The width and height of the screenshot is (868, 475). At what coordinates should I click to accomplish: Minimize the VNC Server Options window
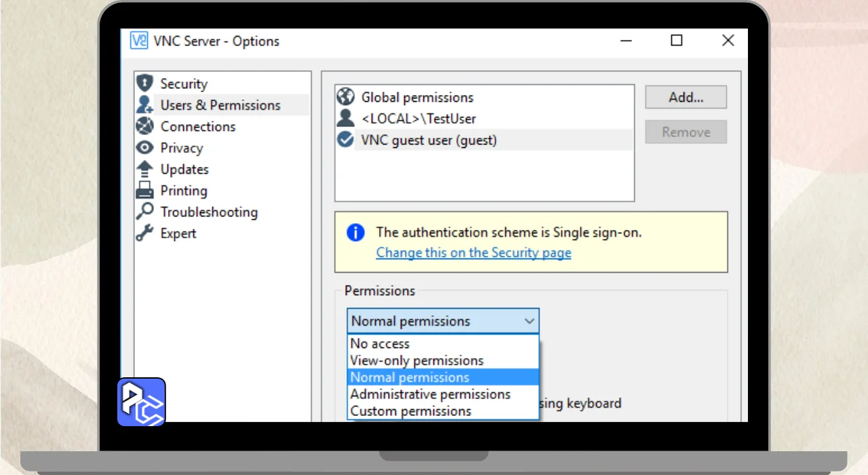(625, 41)
